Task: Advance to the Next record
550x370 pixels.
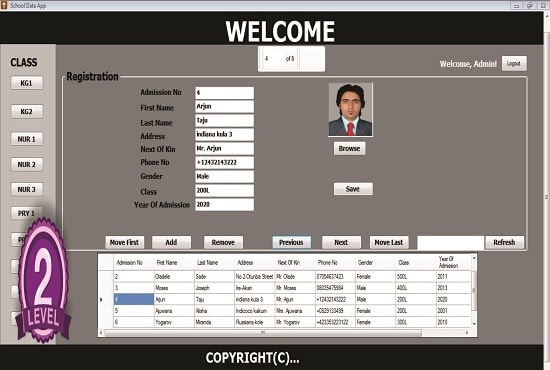Action: click(341, 242)
